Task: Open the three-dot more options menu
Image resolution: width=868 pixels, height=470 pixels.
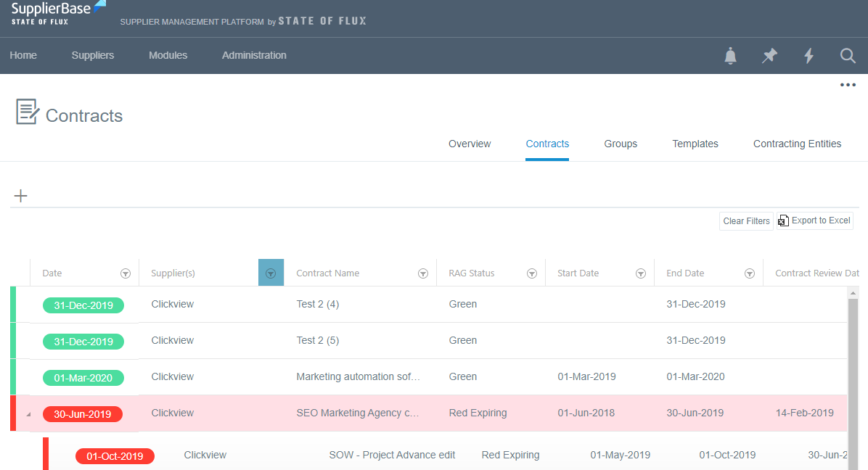Action: pyautogui.click(x=848, y=85)
